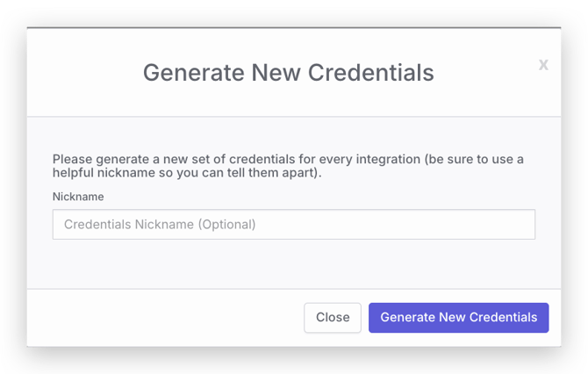
Task: Click the gray X icon beside the title
Action: pos(543,65)
